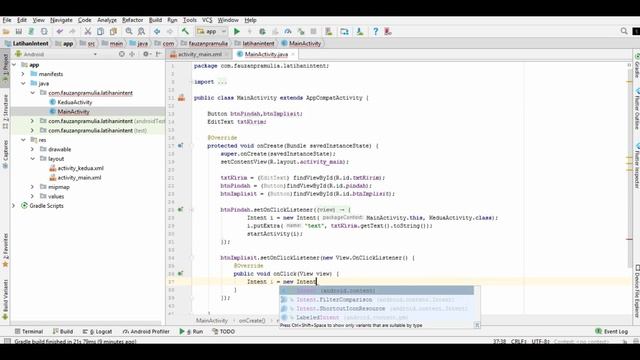Open the Terminal tool window
640x360 pixels.
(29, 331)
